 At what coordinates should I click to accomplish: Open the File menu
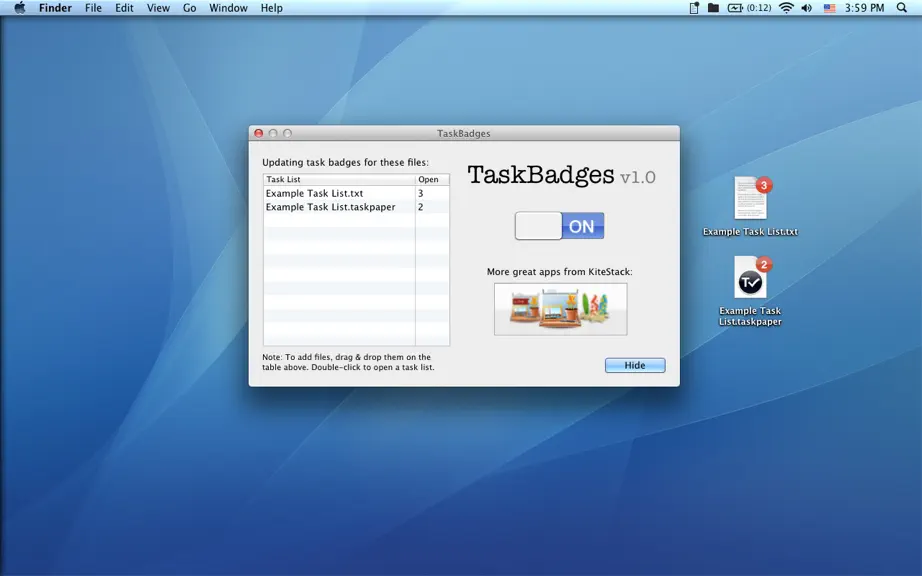click(x=93, y=8)
